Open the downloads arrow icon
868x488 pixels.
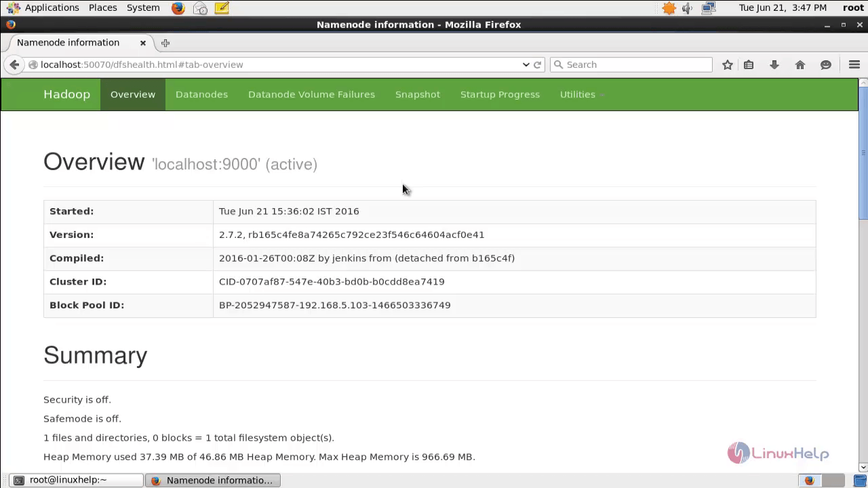(774, 64)
